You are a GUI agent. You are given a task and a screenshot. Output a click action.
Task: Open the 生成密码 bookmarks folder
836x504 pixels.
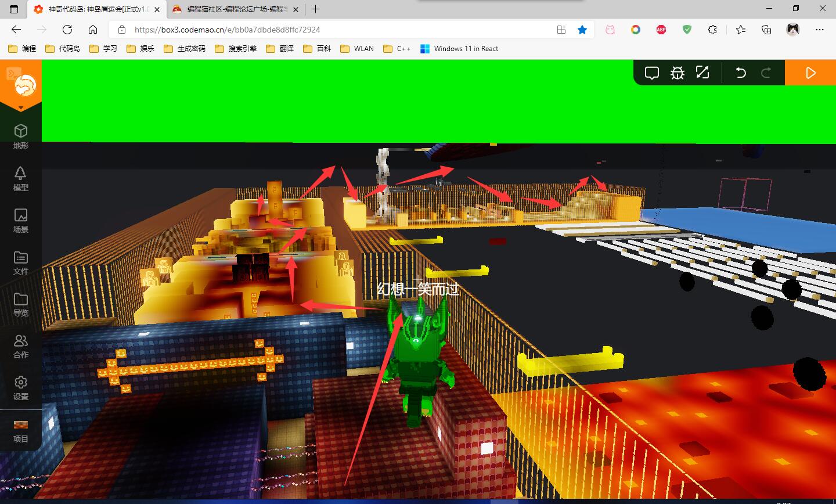(x=185, y=49)
